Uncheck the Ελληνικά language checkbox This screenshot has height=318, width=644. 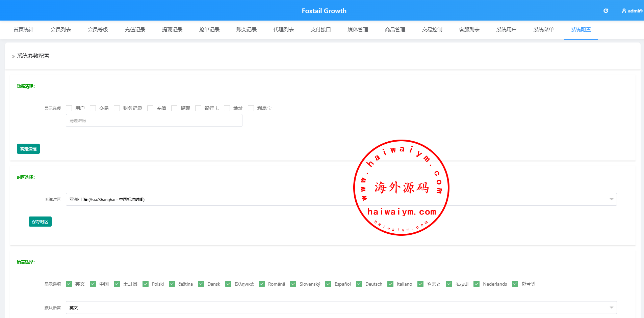pos(228,284)
